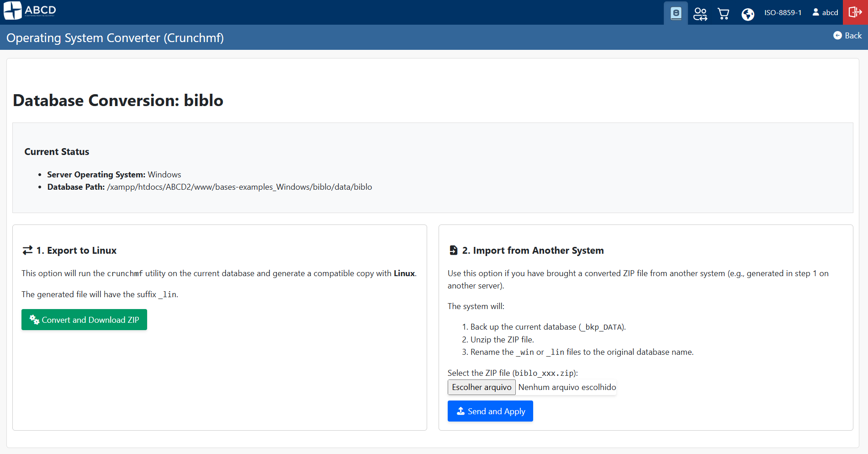Click the Nenhum arquivo escolhido file field

(x=566, y=387)
